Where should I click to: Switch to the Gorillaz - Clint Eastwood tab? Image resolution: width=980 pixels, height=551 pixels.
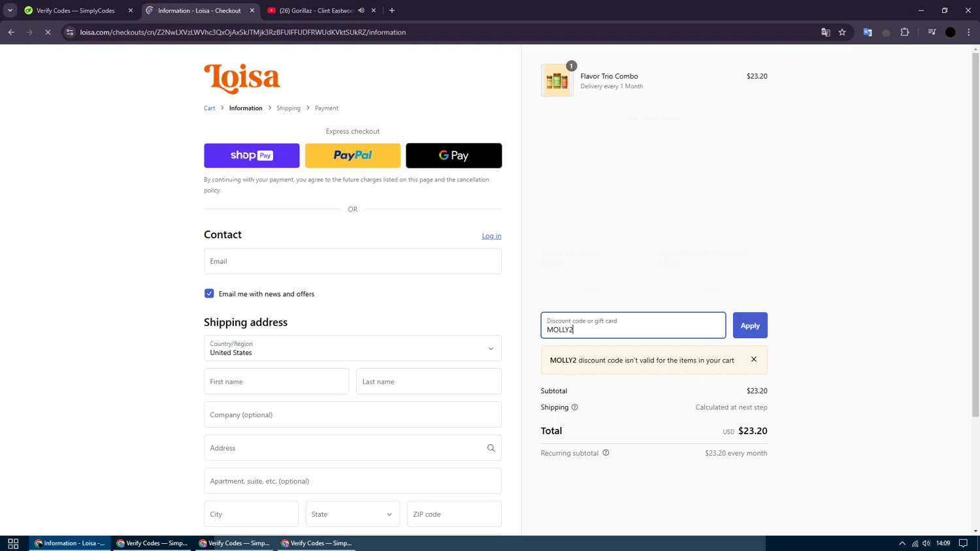[x=316, y=10]
